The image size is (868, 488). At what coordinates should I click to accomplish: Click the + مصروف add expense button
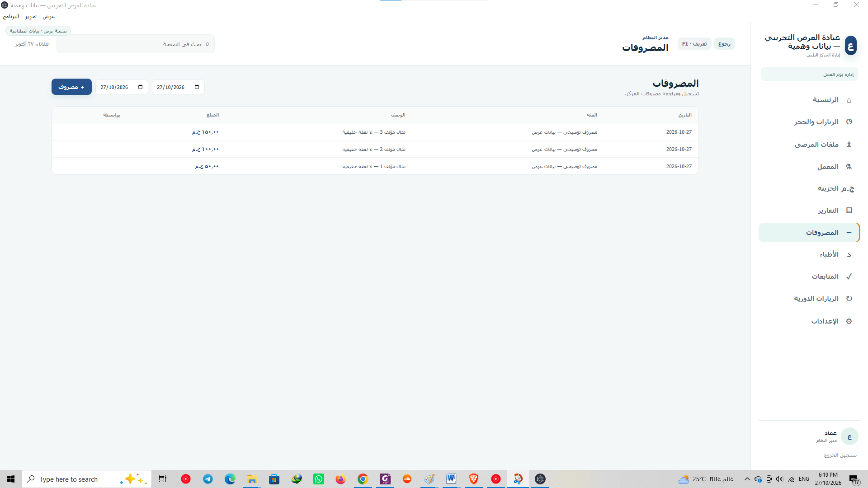pos(71,87)
